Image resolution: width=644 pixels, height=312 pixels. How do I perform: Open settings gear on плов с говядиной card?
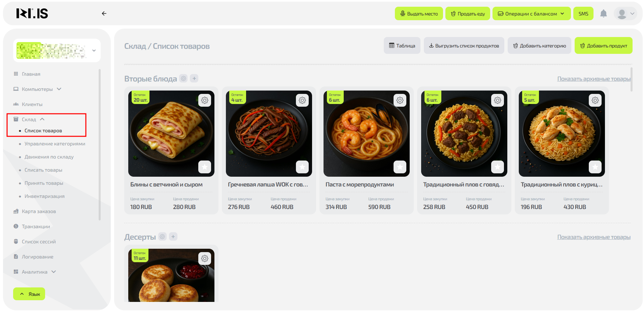(x=498, y=100)
